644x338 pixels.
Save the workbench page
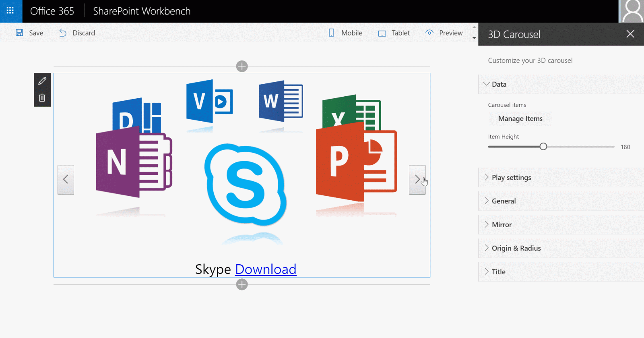coord(29,33)
